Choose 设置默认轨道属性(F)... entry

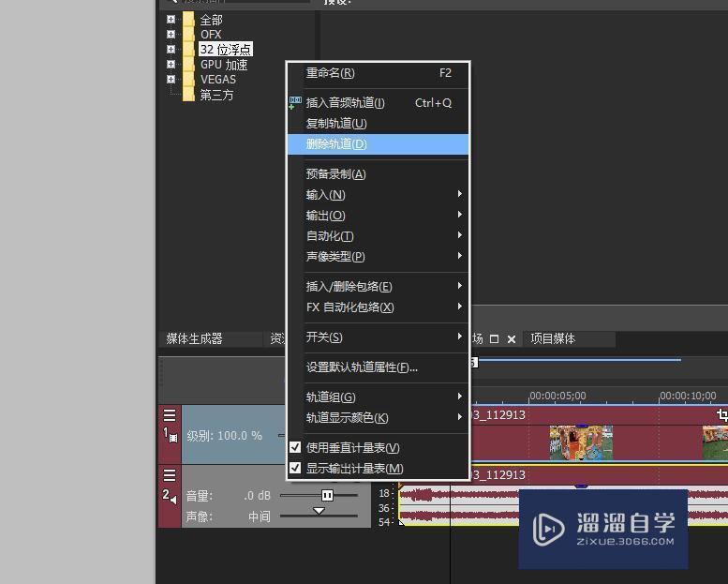coord(378,367)
